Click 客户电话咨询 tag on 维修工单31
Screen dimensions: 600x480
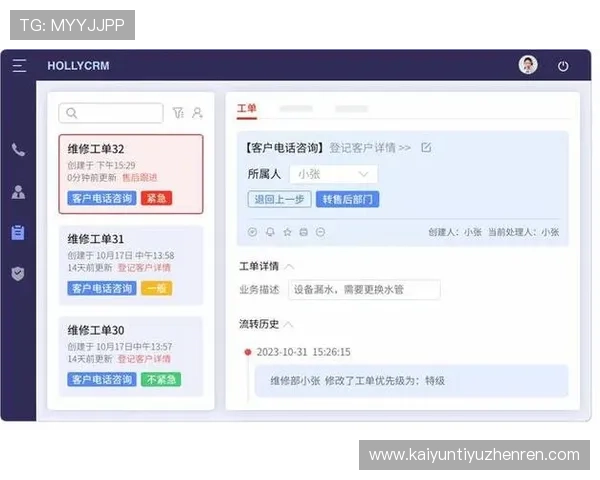coord(102,288)
